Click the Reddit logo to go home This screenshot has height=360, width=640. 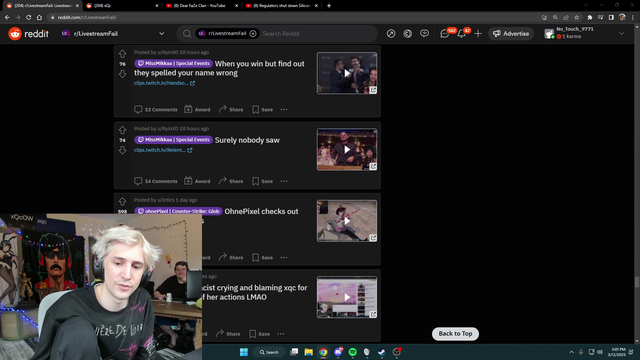pyautogui.click(x=29, y=33)
